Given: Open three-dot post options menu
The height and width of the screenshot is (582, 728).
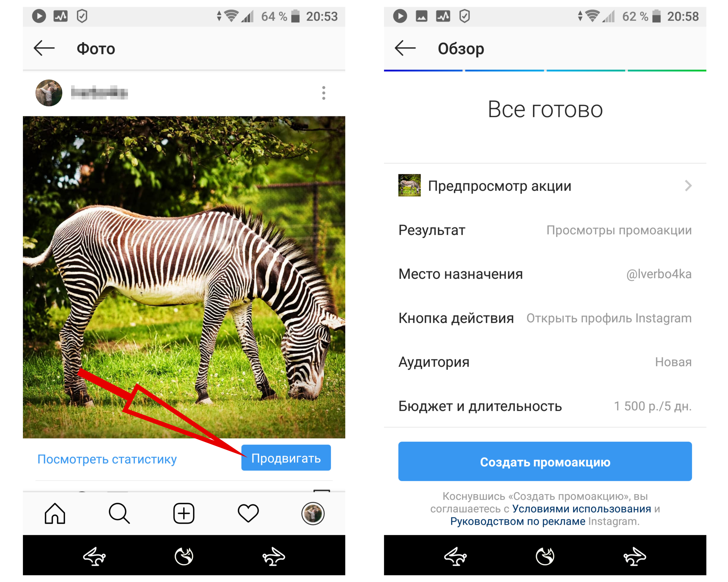Looking at the screenshot, I should coord(323,93).
